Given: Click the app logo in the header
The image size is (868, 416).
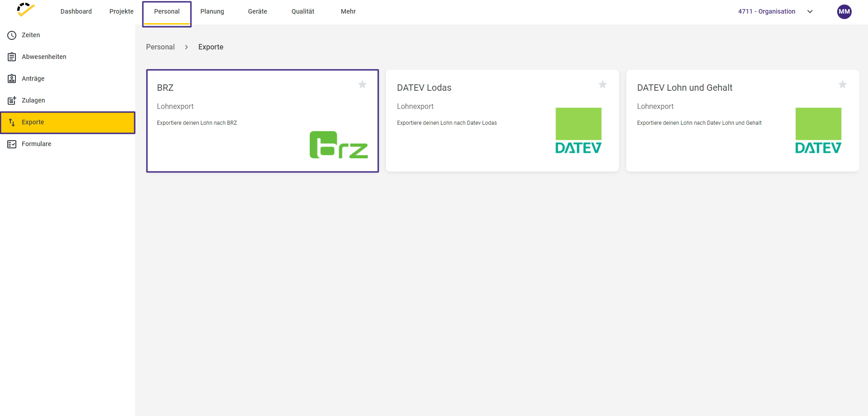Looking at the screenshot, I should [26, 10].
